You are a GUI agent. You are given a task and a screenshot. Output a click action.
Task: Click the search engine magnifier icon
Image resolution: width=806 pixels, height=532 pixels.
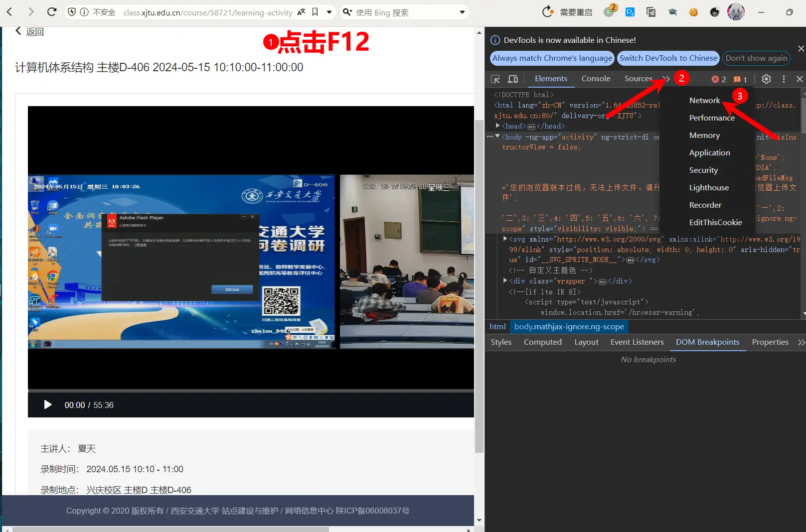point(347,12)
